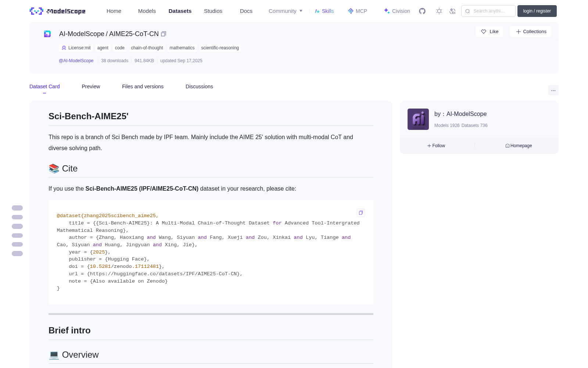
Task: Open Civision from the nav bar
Action: tap(397, 11)
